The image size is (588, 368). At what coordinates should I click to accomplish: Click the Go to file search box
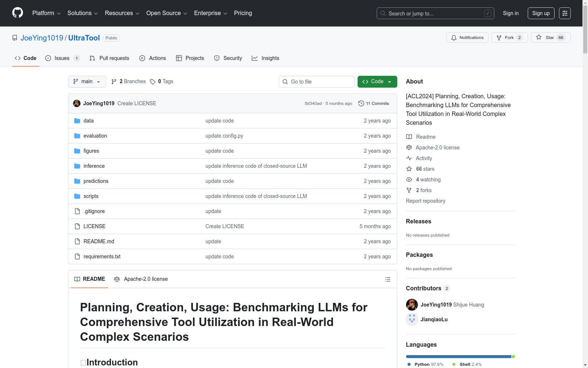[317, 82]
